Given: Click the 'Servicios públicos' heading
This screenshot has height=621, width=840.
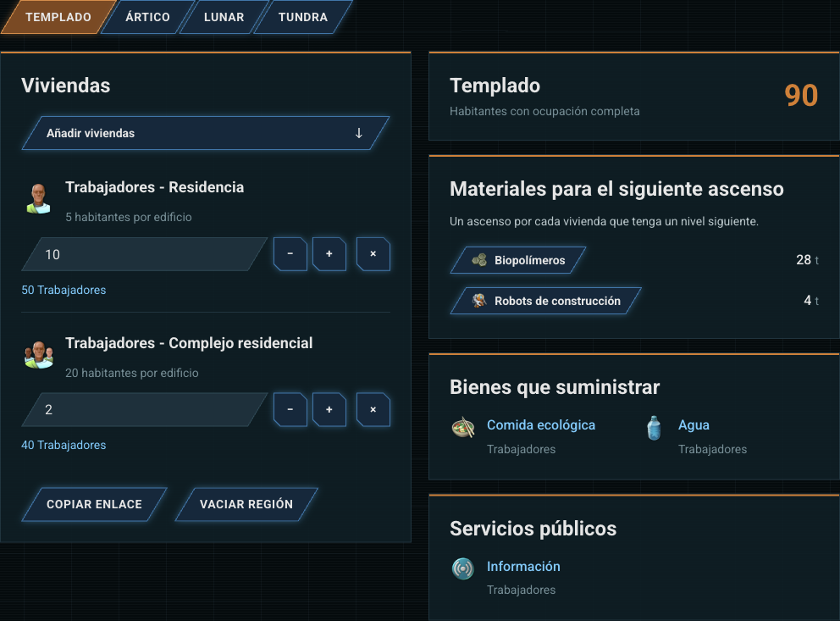Looking at the screenshot, I should coord(533,529).
